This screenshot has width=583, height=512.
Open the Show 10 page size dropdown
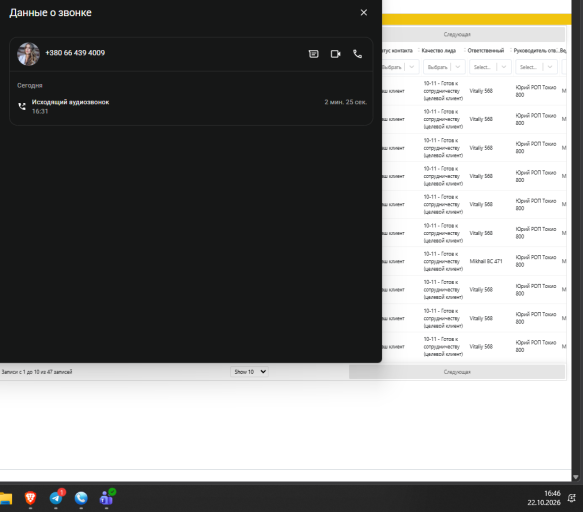pos(249,371)
